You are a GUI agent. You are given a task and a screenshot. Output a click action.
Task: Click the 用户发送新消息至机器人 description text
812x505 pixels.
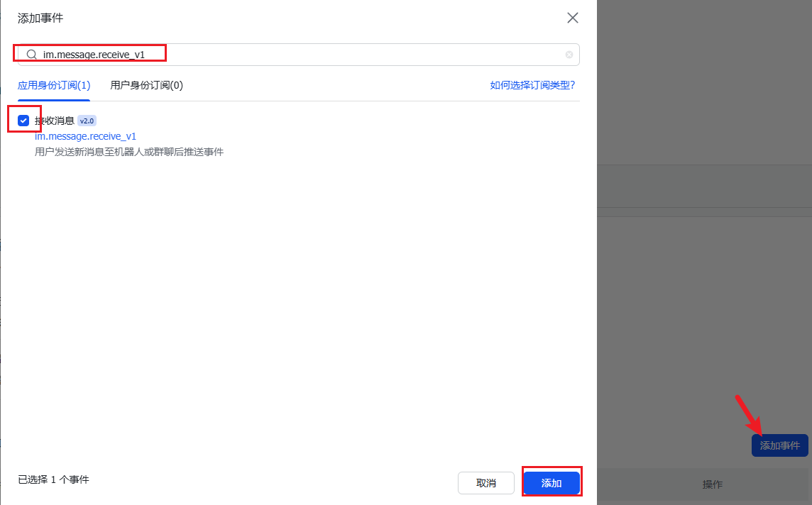click(129, 152)
